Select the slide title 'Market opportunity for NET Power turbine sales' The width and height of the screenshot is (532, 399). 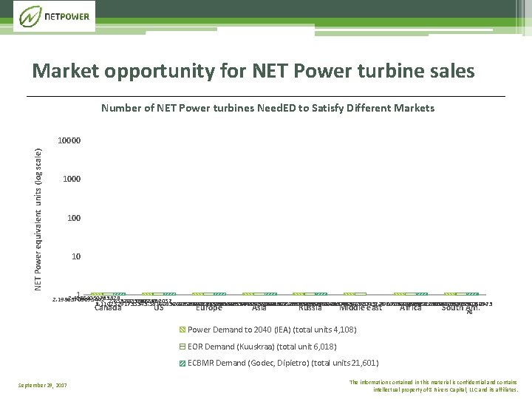[253, 71]
